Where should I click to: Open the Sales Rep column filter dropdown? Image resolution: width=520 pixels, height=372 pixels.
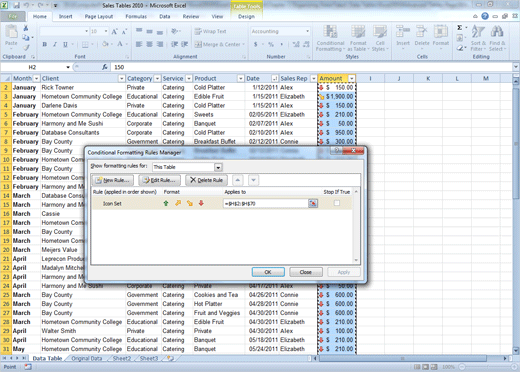(x=313, y=78)
